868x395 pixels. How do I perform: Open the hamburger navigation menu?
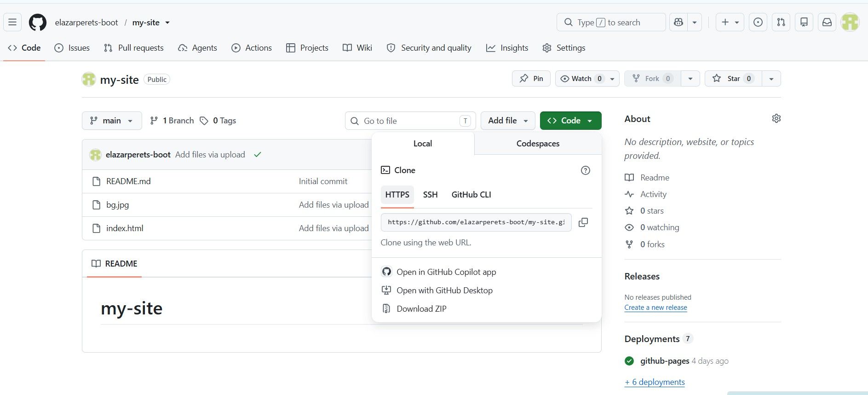click(12, 22)
